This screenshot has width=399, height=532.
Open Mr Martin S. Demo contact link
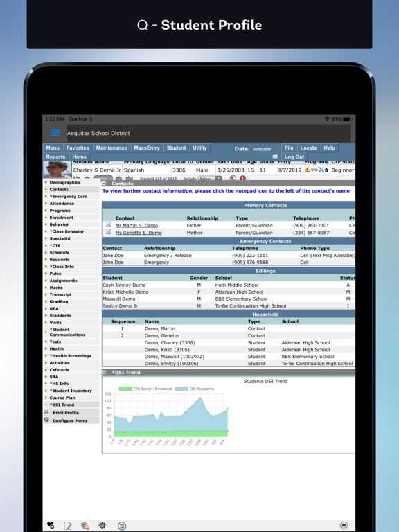(x=136, y=225)
